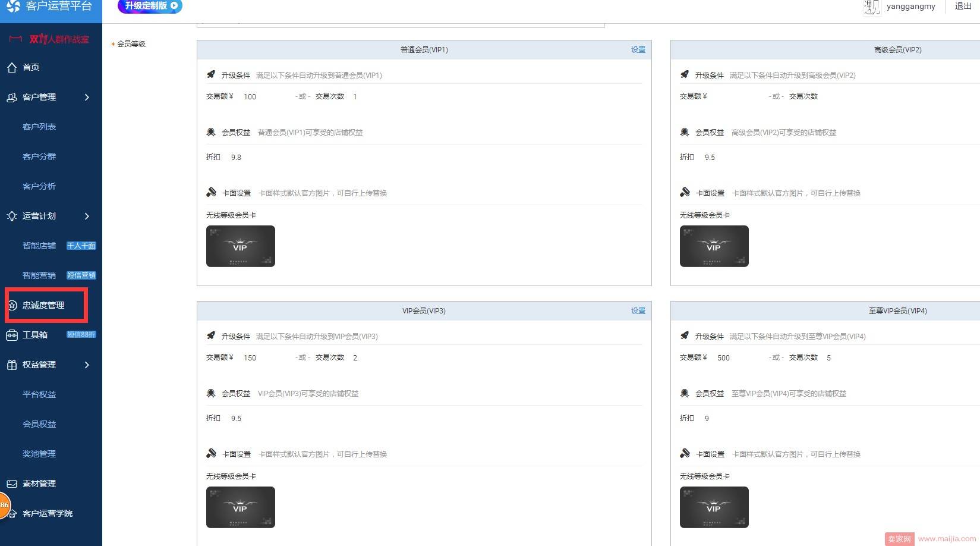
Task: Click VIP4 折扣 value 9
Action: coord(707,419)
